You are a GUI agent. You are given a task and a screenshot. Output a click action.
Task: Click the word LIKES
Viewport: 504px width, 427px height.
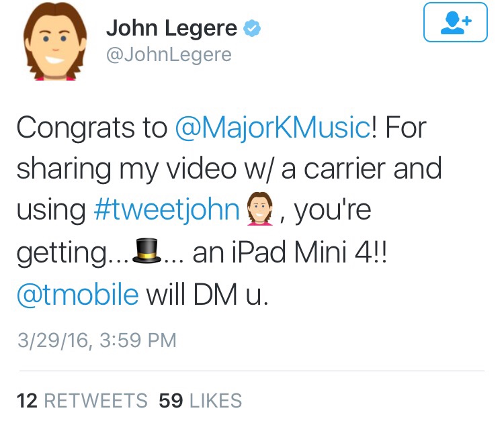(216, 400)
